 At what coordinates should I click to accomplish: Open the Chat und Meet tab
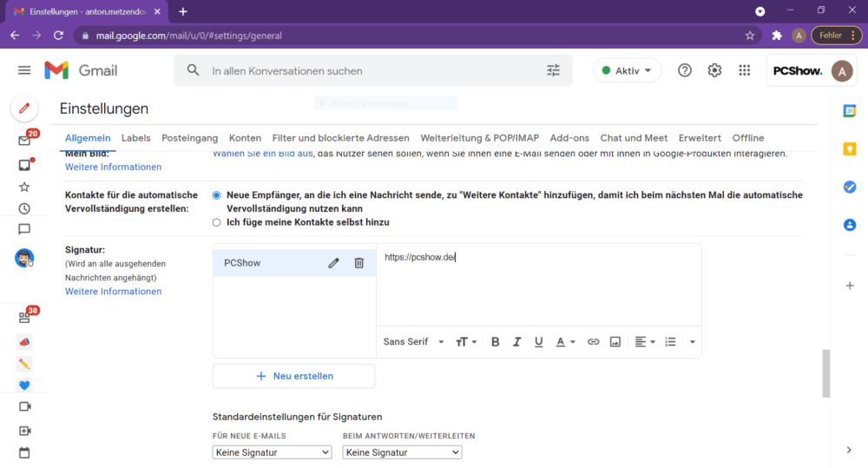click(x=634, y=138)
